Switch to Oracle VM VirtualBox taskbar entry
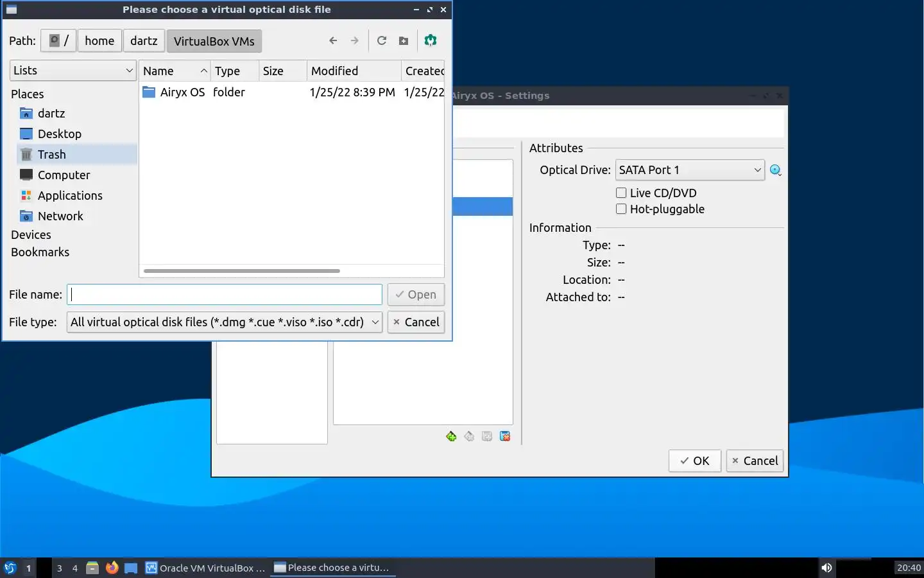924x578 pixels. [x=205, y=568]
